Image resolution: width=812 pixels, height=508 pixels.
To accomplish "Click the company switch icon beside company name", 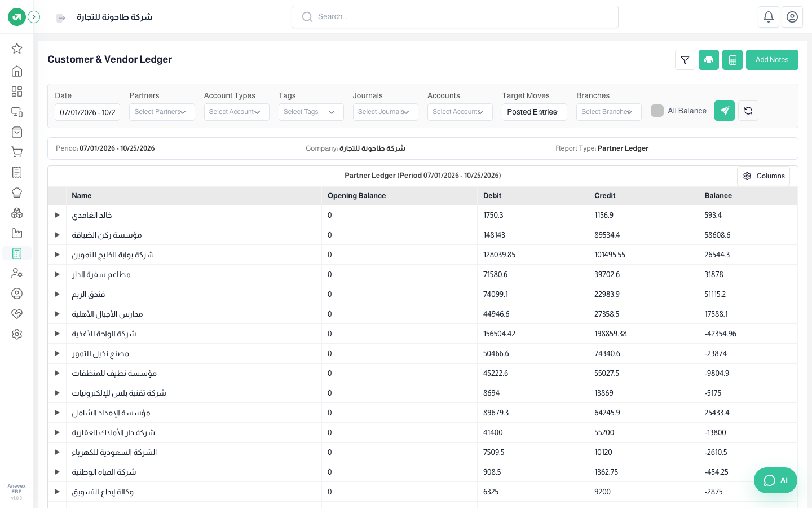I will (x=61, y=18).
